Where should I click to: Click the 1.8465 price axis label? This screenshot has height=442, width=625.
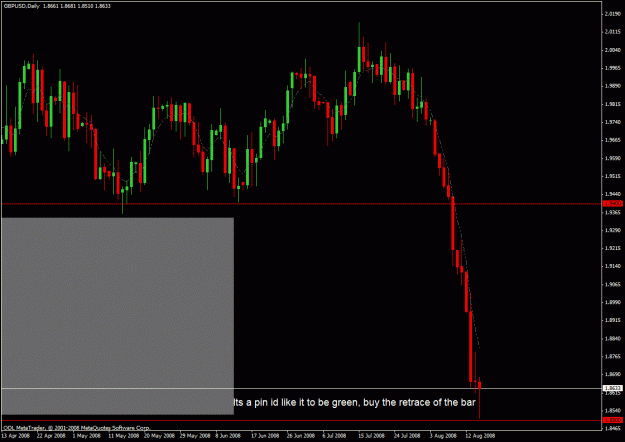(611, 429)
